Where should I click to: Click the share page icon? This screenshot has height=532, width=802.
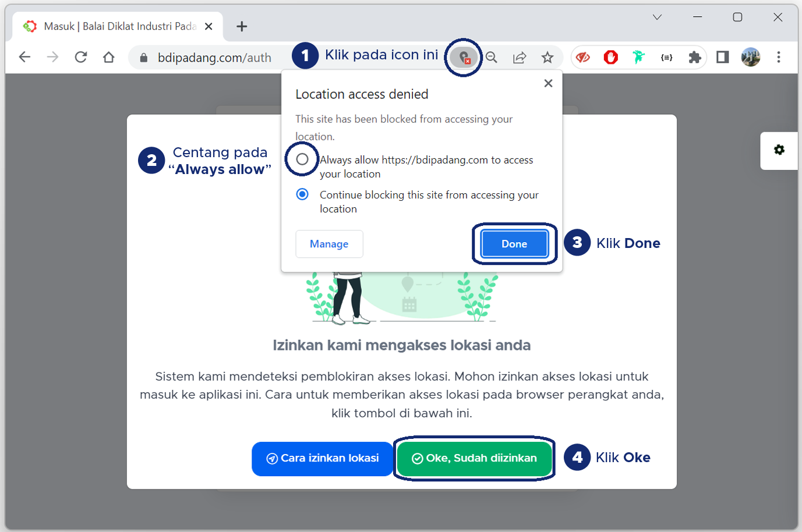coord(520,57)
